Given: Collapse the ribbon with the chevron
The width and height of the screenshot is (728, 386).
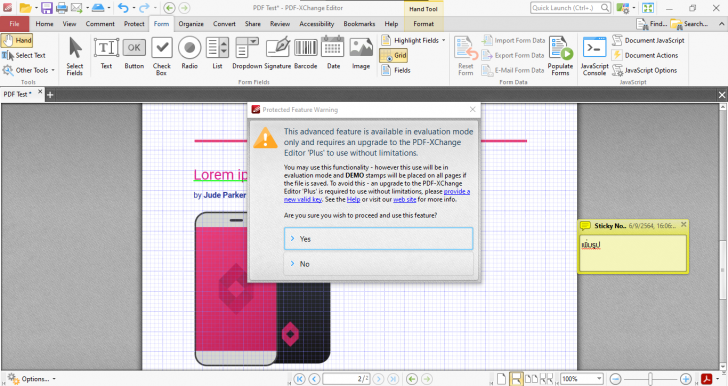Looking at the screenshot, I should pos(722,24).
